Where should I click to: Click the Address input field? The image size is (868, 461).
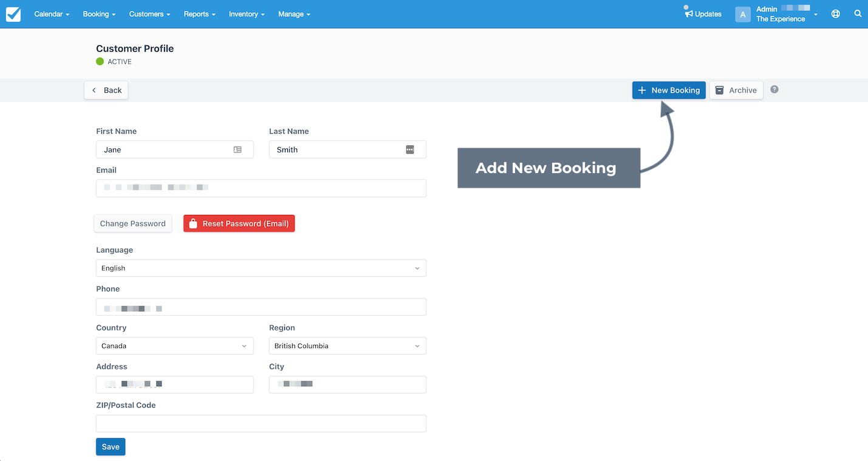click(x=175, y=384)
